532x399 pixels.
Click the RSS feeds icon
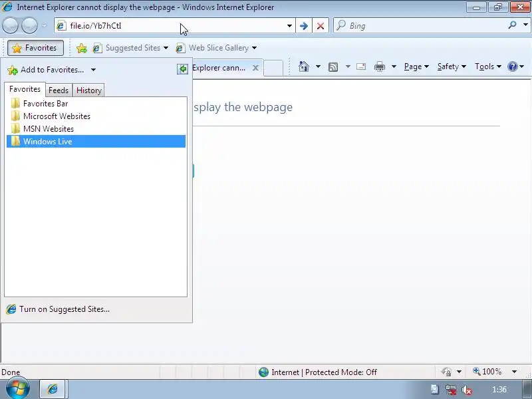333,67
